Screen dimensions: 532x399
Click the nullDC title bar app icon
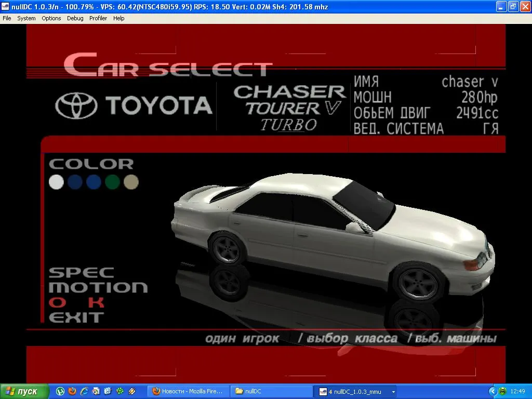(x=5, y=7)
